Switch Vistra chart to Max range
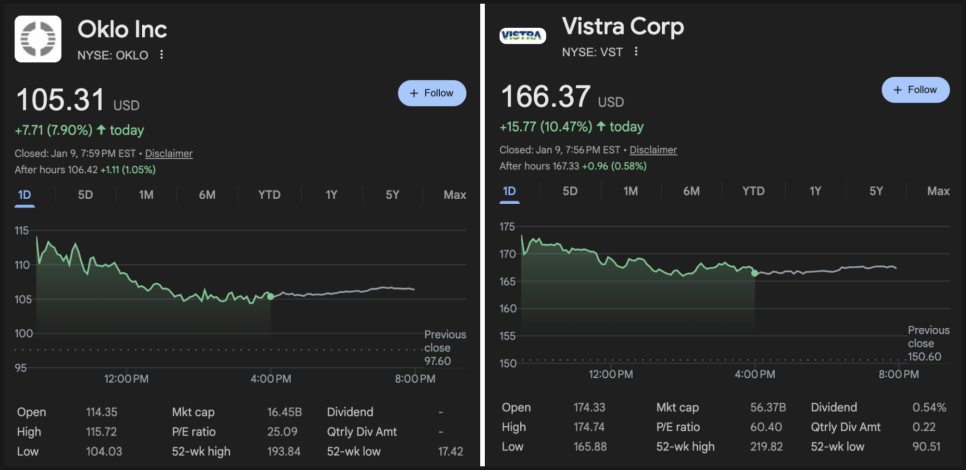 tap(938, 191)
